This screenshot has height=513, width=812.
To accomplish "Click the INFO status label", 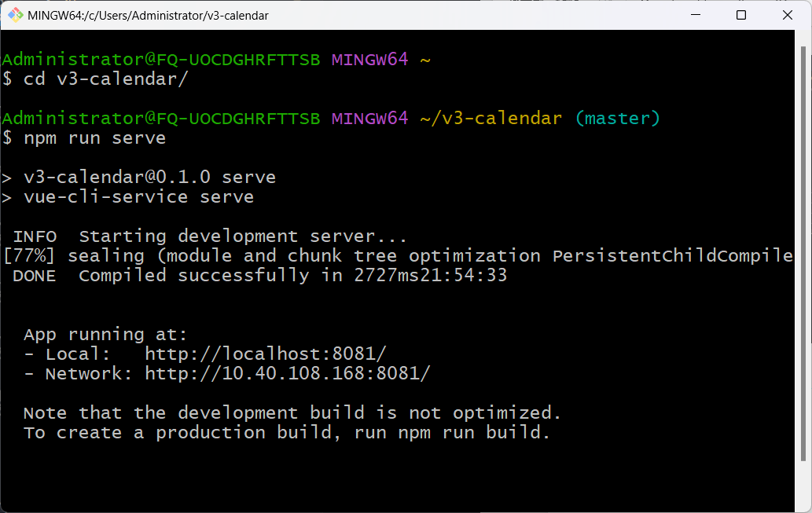I will 35,236.
